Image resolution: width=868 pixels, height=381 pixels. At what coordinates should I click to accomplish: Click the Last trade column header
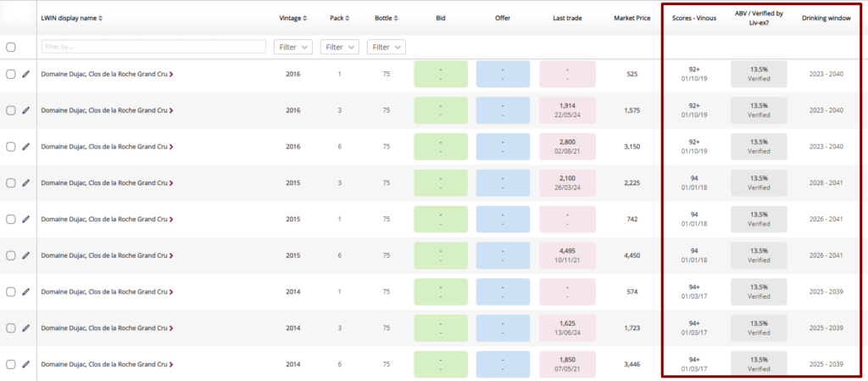(567, 19)
